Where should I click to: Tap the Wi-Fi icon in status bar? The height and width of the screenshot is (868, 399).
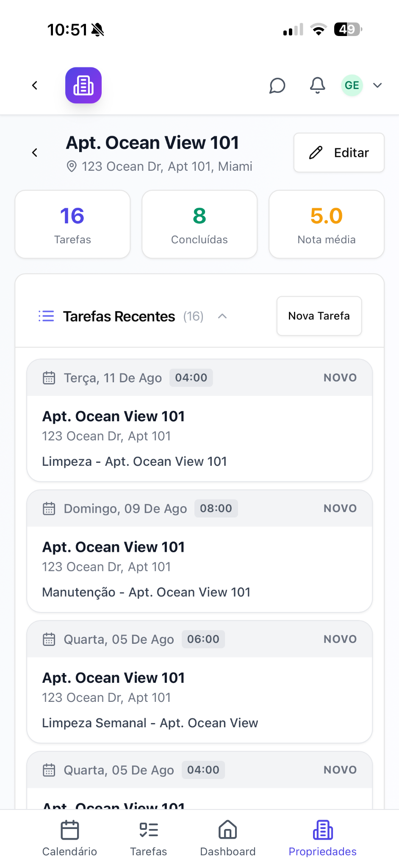tap(318, 29)
